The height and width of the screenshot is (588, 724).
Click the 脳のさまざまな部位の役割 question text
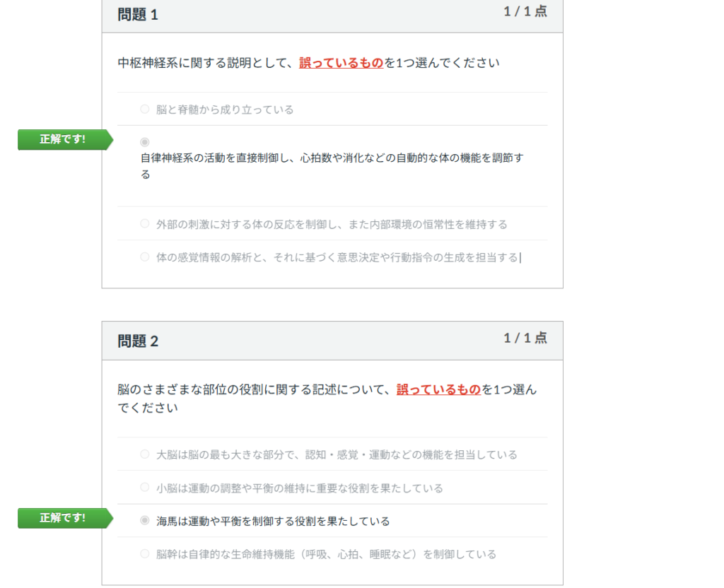(255, 389)
